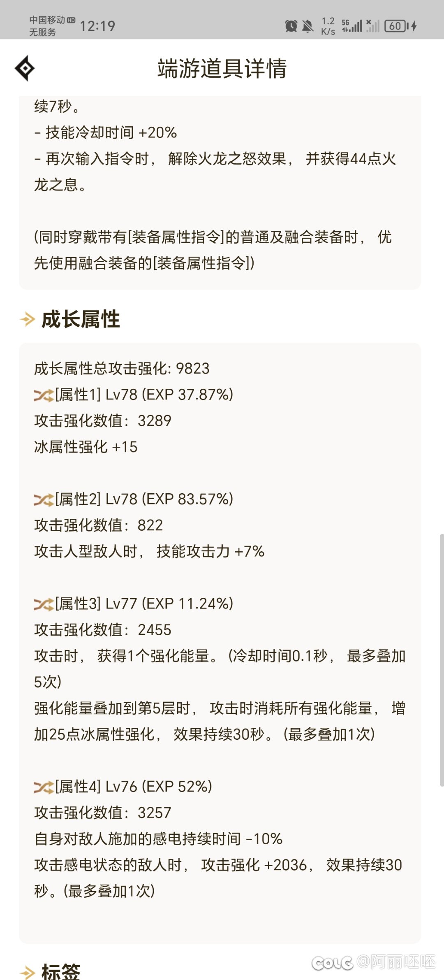Click the 成长属性总攻击强化: 9823 line
The image size is (444, 980).
coord(122,369)
